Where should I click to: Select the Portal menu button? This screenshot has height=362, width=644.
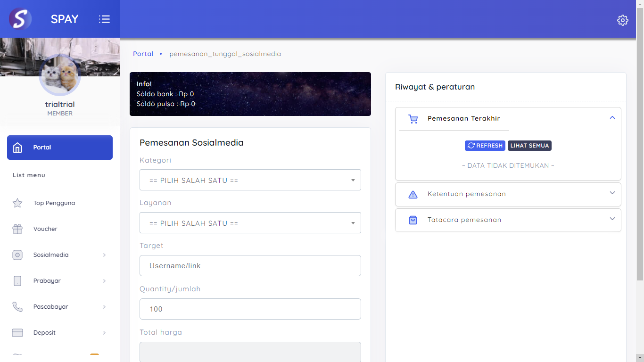60,148
